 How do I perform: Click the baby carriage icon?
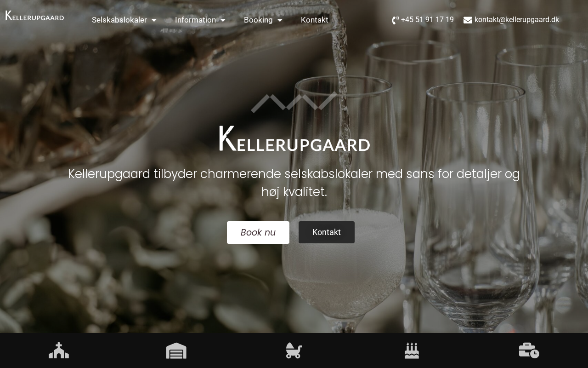(x=294, y=351)
